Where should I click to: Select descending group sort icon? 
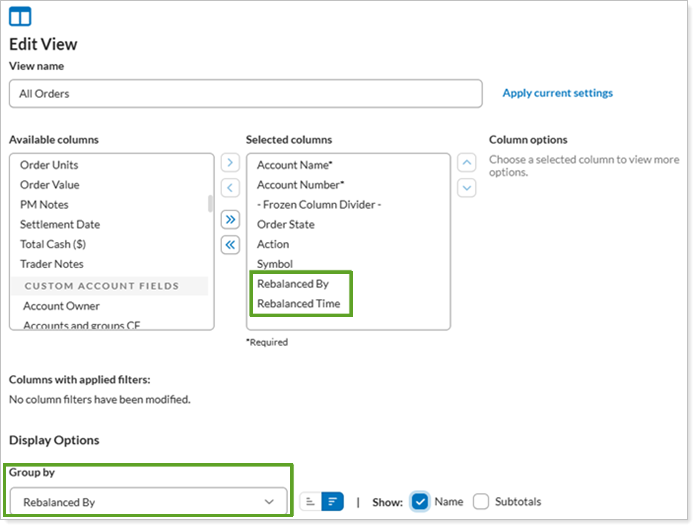[x=332, y=502]
